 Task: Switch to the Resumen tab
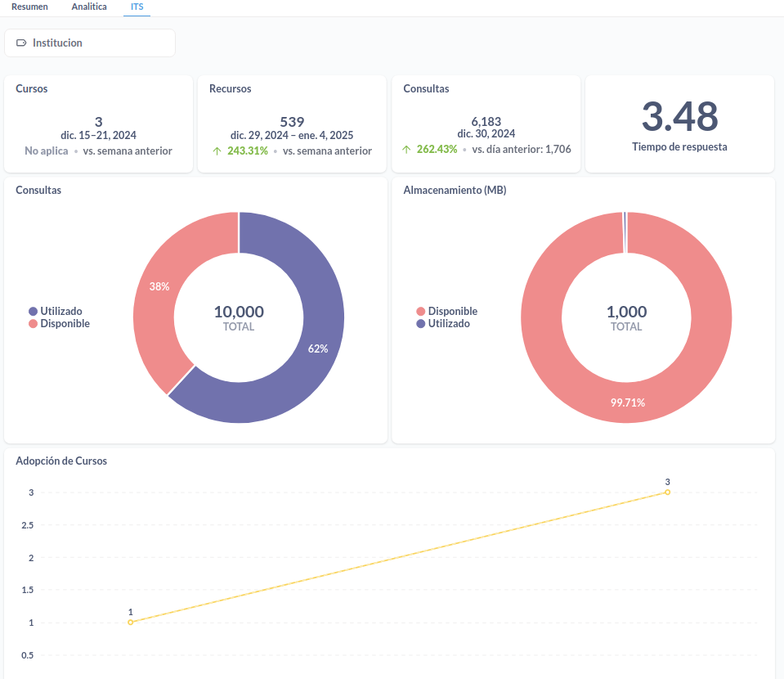click(29, 7)
